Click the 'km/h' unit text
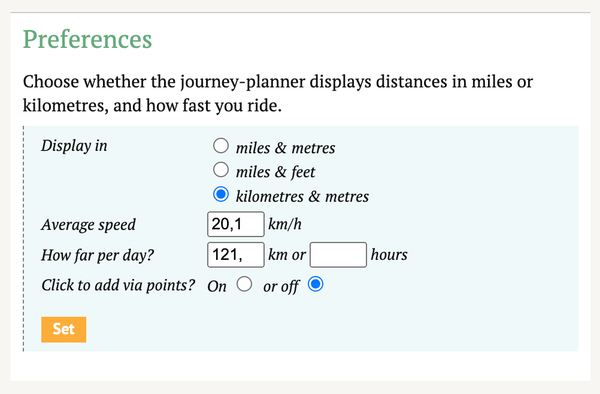This screenshot has height=394, width=600. 285,224
